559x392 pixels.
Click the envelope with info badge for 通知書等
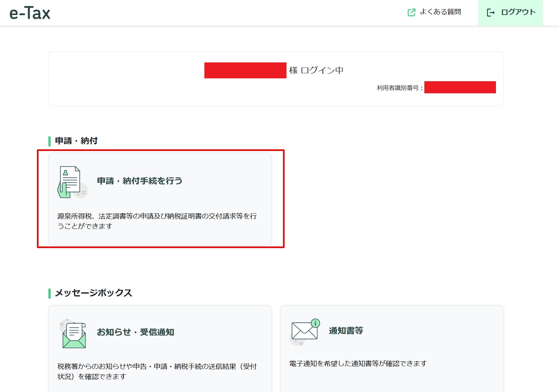(x=304, y=331)
